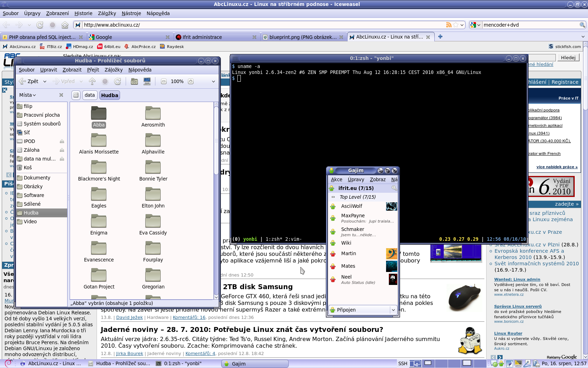Screen dimensions: 588x368
Task: Select Dokumenty in places sidebar
Action: [x=42, y=178]
